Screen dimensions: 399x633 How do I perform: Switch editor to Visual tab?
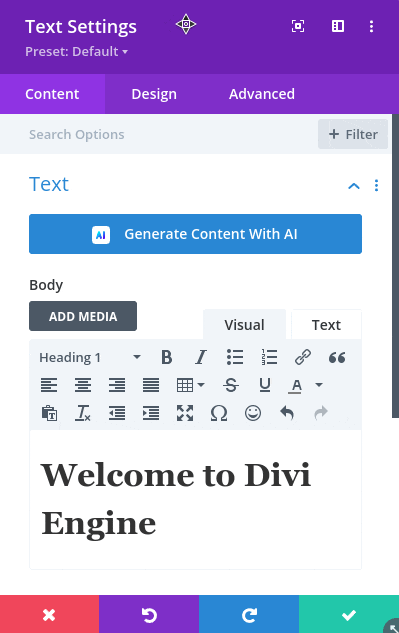pos(244,325)
